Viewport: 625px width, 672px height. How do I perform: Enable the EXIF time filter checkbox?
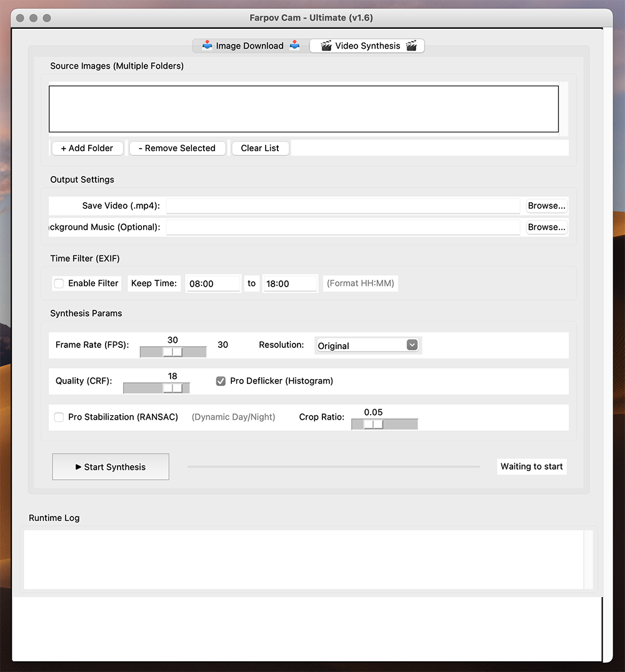(x=59, y=284)
